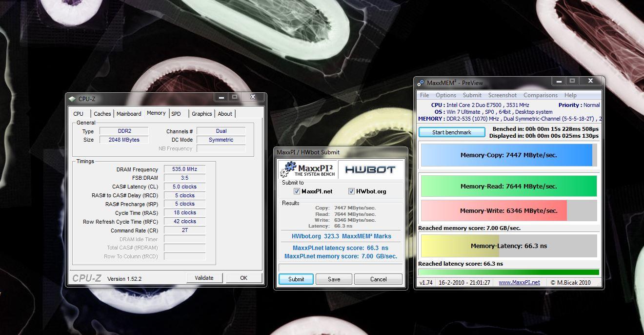644x335 pixels.
Task: Click Cancel in the HWbot Submit dialog
Action: point(379,279)
